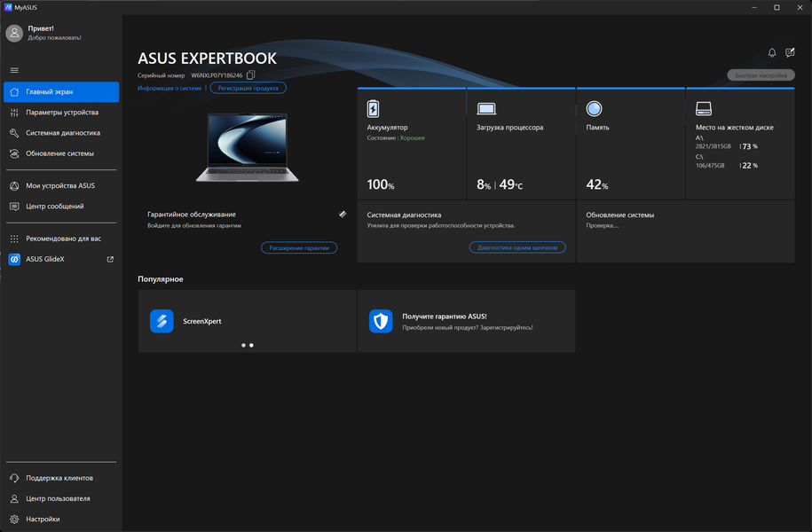Open Обновление системы in sidebar

point(61,153)
